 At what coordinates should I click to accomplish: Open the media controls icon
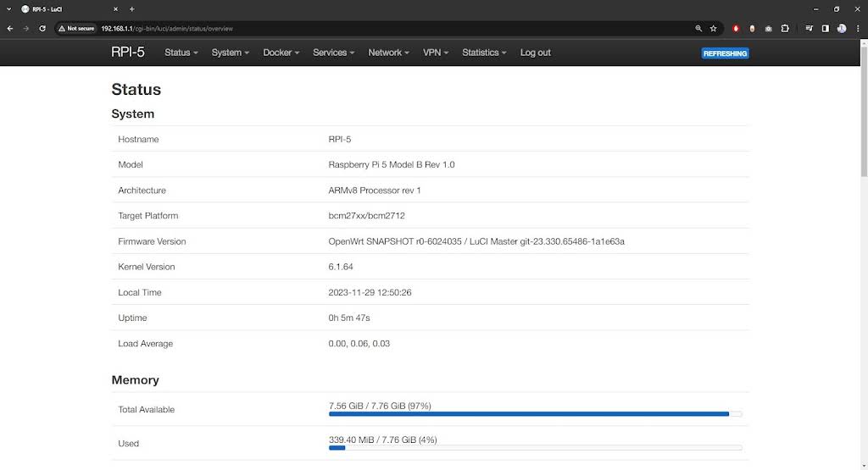pos(810,28)
